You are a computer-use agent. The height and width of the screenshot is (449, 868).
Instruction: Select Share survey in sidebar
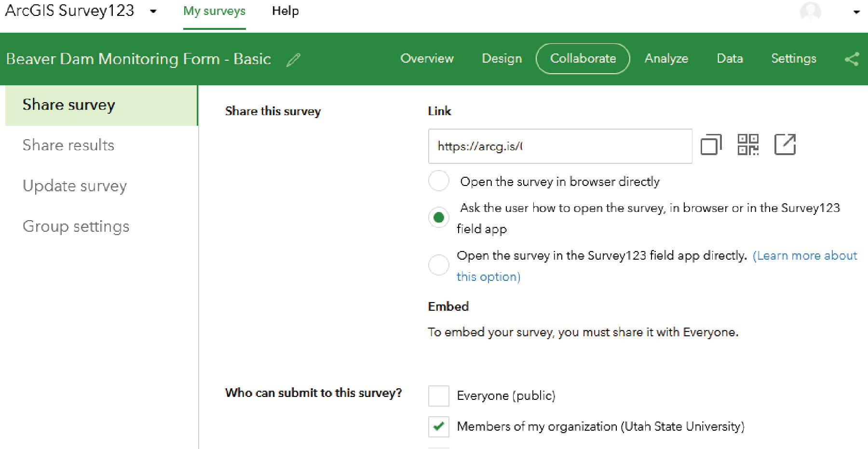pos(101,106)
